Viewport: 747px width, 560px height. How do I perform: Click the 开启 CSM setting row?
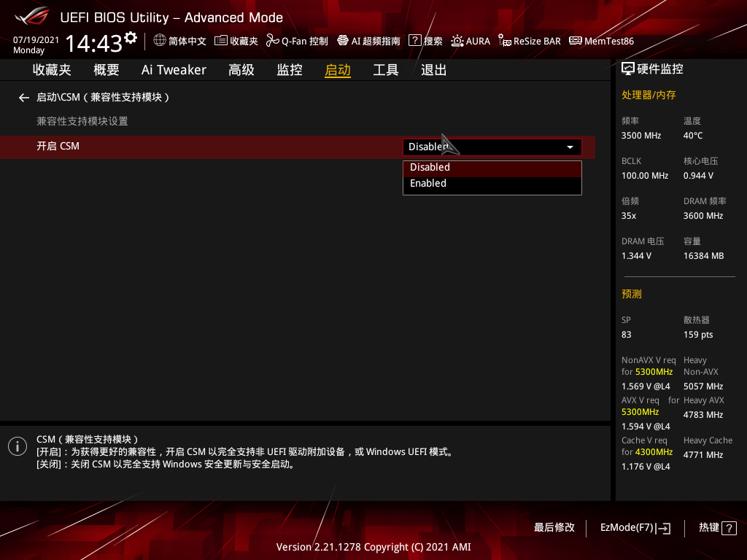click(x=298, y=147)
